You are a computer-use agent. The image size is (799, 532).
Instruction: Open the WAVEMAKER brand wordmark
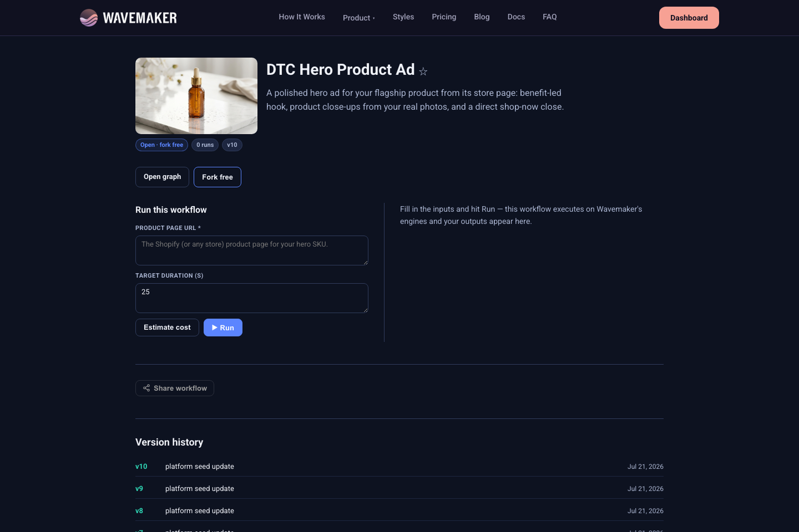pyautogui.click(x=140, y=18)
